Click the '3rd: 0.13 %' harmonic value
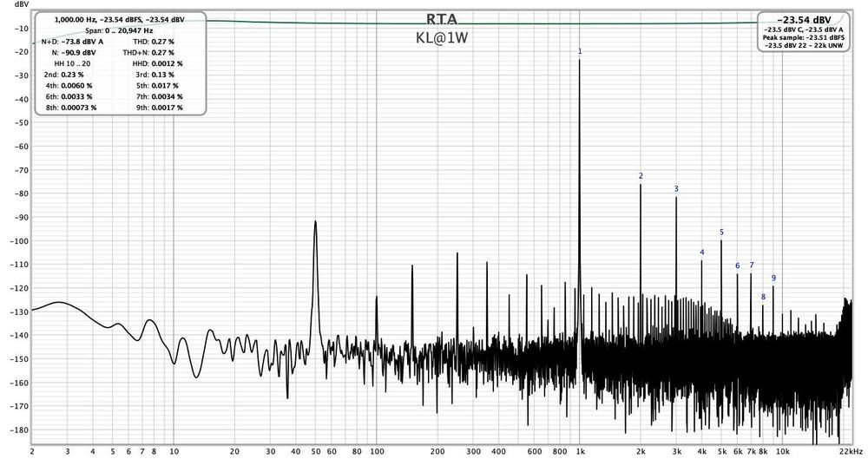The image size is (868, 459). coord(155,75)
